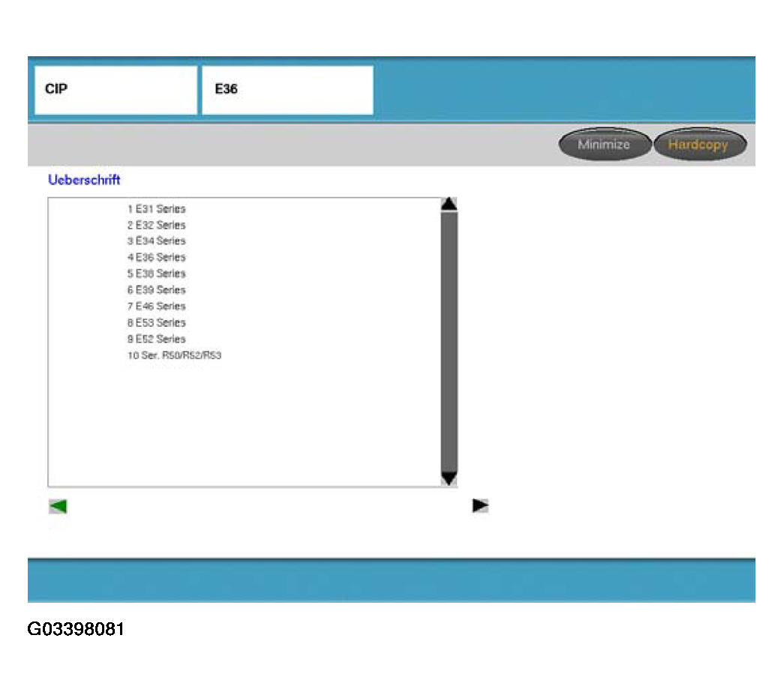
Task: Pick 4 E36 Series entry
Action: (x=156, y=257)
